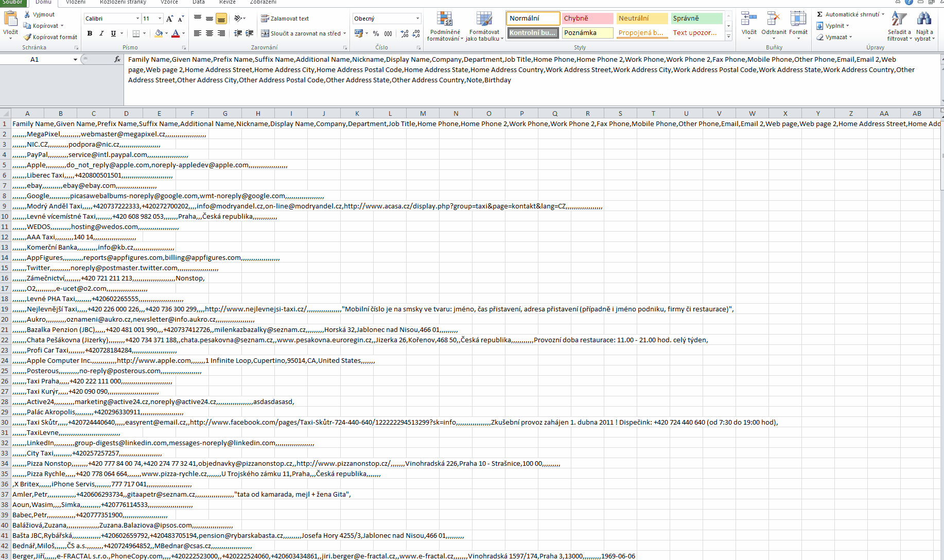Switch to the Data tab
This screenshot has height=560, width=944.
(199, 2)
